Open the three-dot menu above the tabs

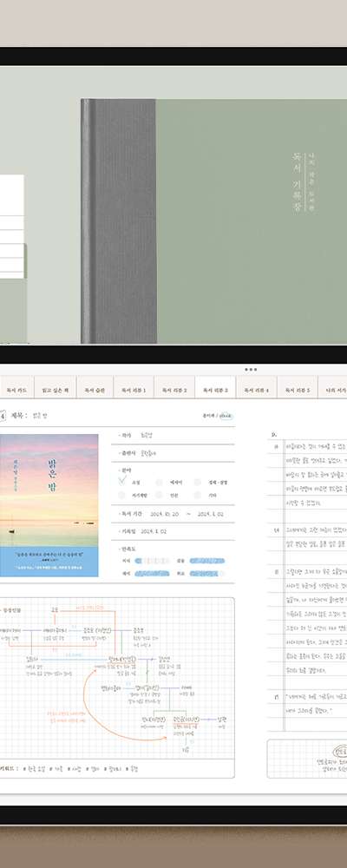tap(251, 369)
